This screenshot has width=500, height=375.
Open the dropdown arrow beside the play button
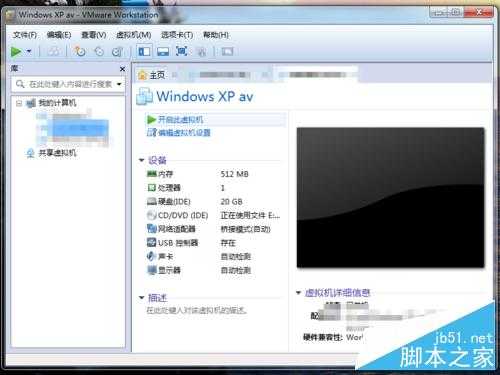(29, 52)
